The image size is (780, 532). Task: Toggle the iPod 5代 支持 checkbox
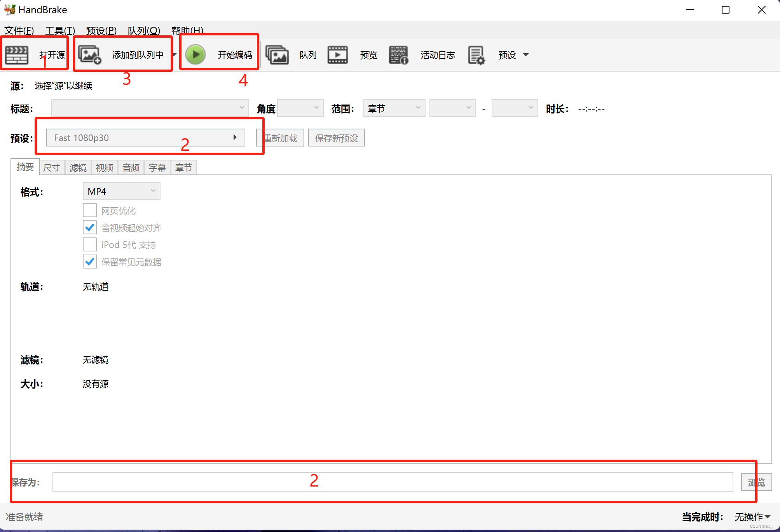click(90, 245)
